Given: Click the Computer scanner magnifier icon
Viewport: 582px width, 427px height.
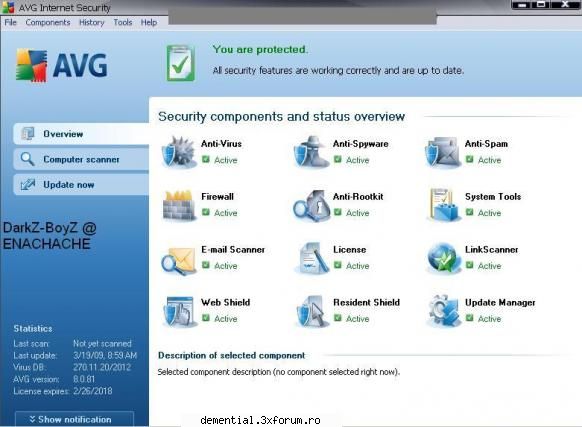Looking at the screenshot, I should [27, 159].
